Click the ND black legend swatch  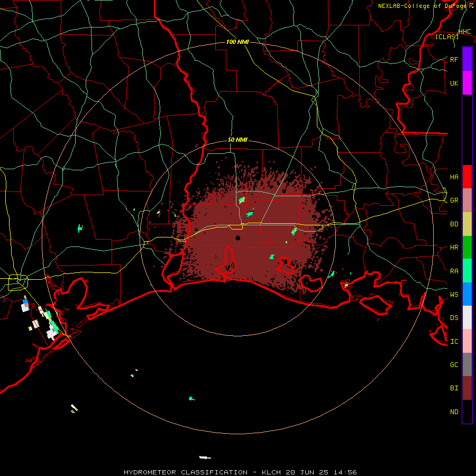[467, 411]
